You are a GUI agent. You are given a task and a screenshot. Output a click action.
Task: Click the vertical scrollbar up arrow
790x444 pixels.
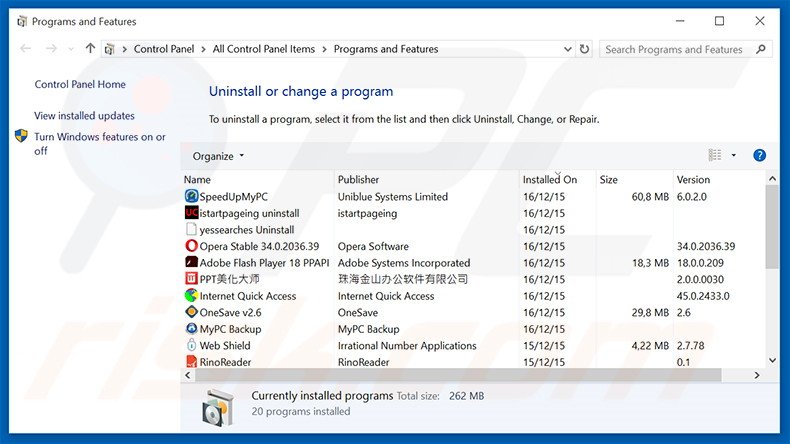[772, 179]
